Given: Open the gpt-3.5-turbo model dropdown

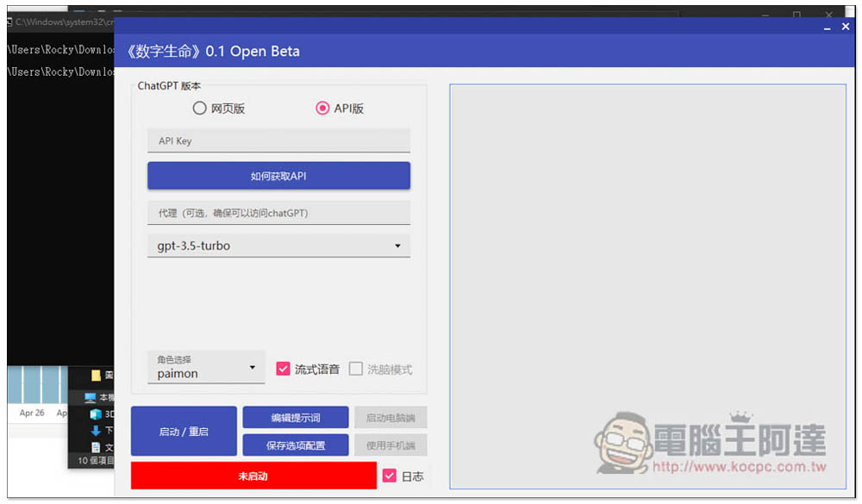Looking at the screenshot, I should click(x=278, y=246).
